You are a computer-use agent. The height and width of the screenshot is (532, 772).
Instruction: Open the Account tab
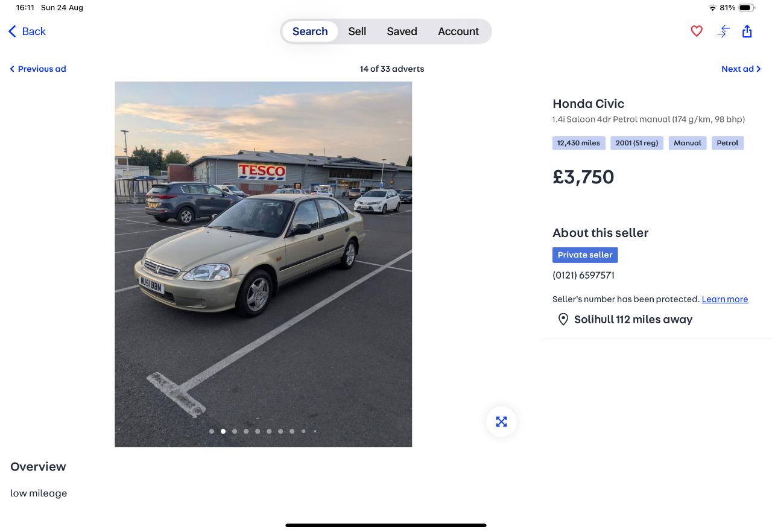(458, 31)
